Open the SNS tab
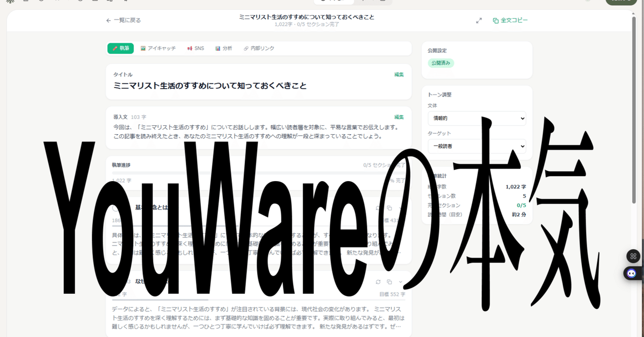The width and height of the screenshot is (644, 337). [x=196, y=48]
